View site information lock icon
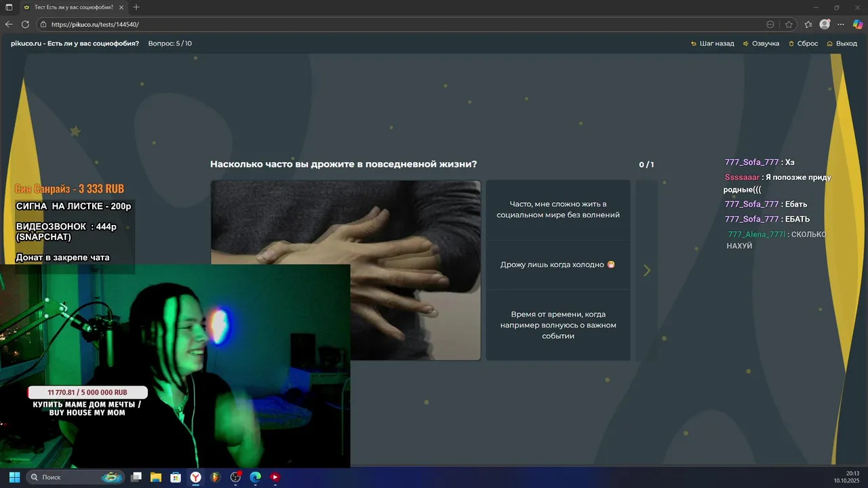 (43, 24)
